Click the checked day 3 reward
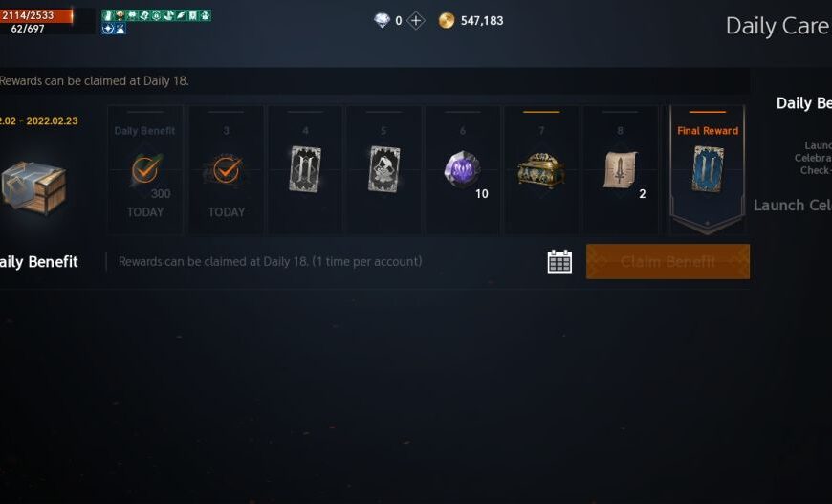This screenshot has width=832, height=504. coord(226,169)
